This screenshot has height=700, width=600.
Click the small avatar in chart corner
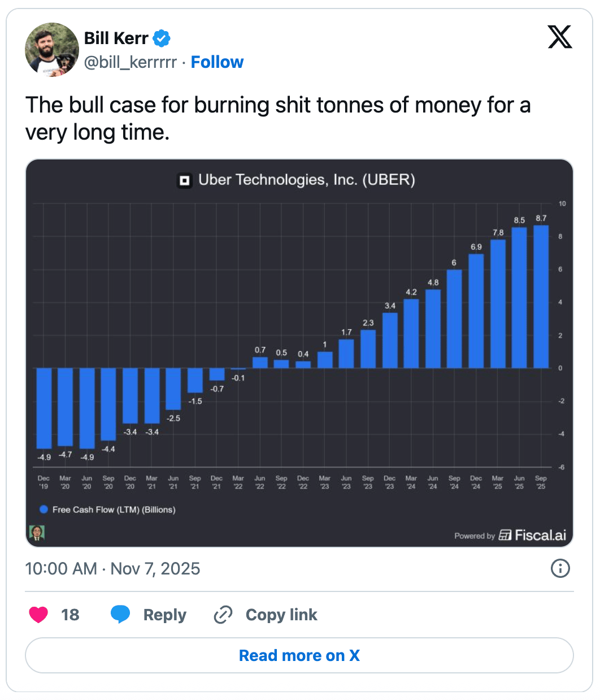[x=37, y=533]
